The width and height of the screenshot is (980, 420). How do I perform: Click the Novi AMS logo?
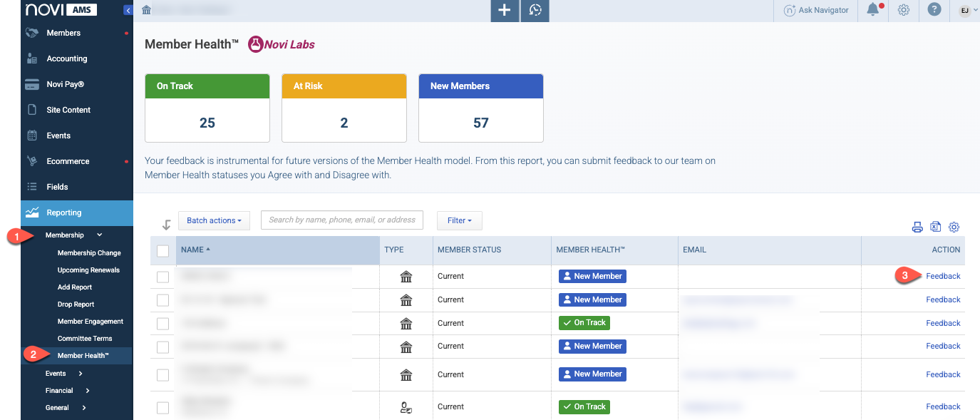point(61,10)
